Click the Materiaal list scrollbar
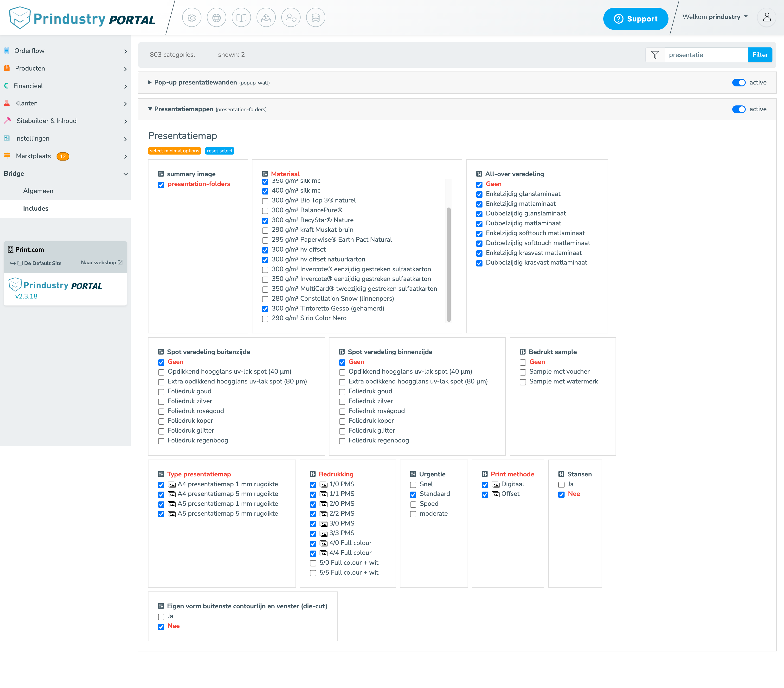This screenshot has width=784, height=688. click(x=448, y=264)
